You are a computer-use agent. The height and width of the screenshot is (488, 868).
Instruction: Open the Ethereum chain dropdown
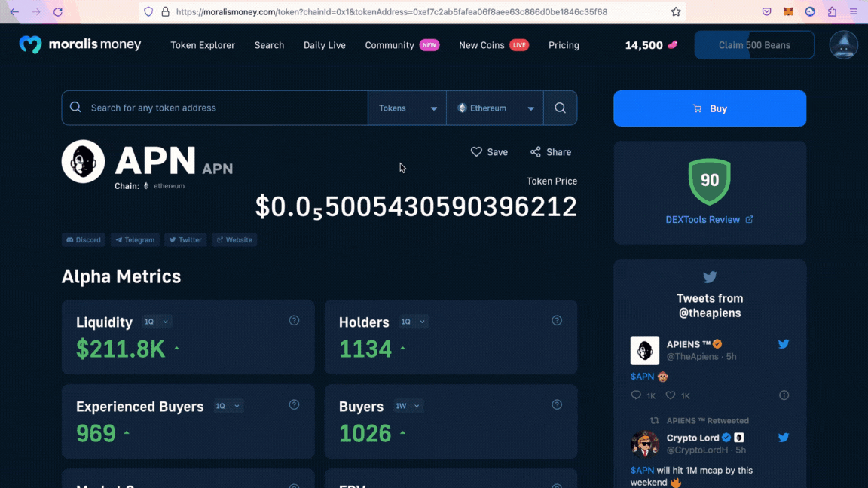click(x=495, y=108)
